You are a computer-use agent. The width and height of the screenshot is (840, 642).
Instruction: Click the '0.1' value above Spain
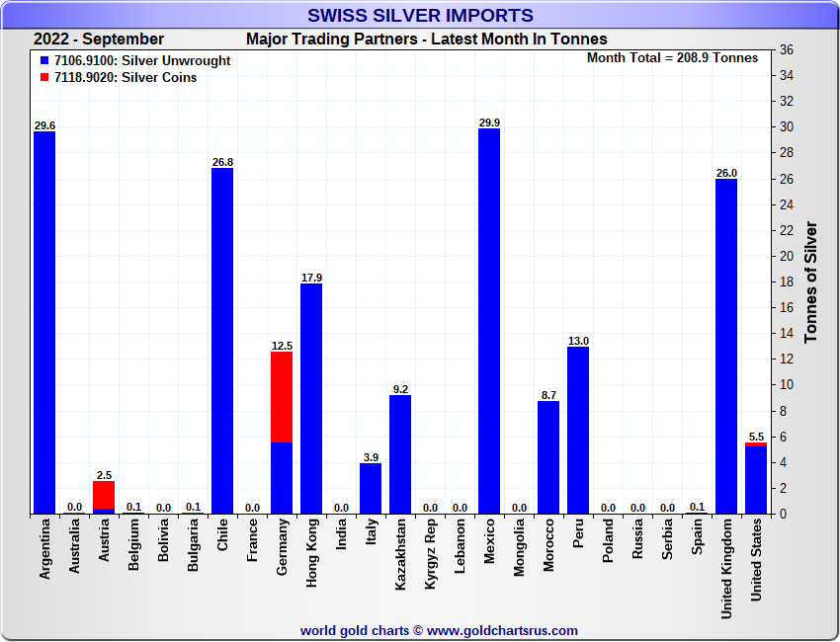click(x=697, y=507)
